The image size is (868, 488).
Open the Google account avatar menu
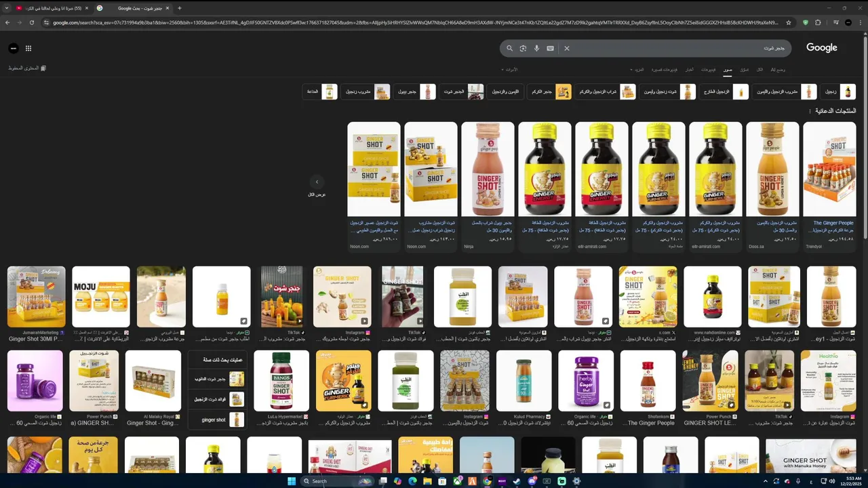point(13,48)
